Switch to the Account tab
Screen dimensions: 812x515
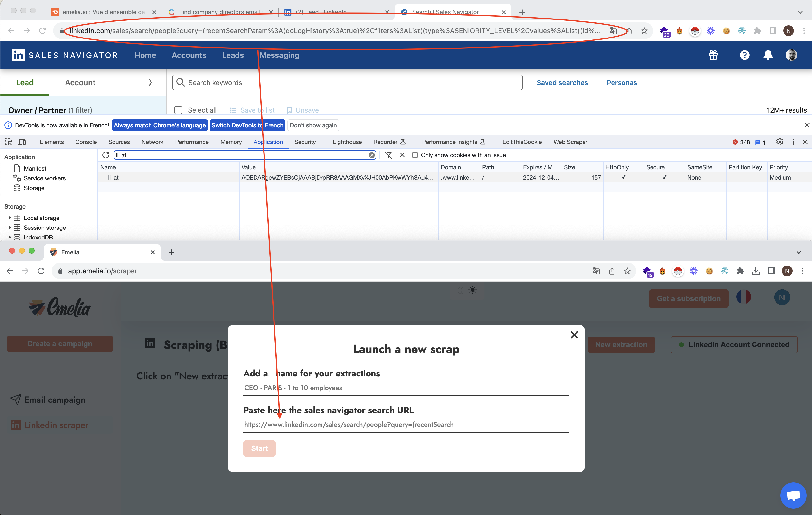tap(80, 83)
